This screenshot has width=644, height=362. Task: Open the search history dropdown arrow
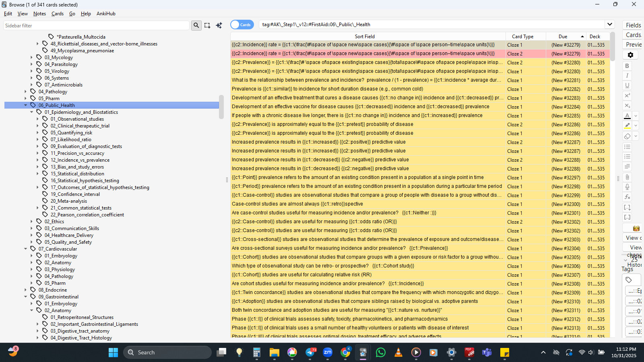point(610,25)
